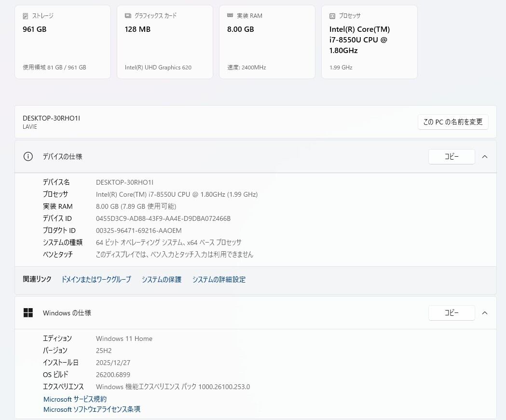Image resolution: width=506 pixels, height=420 pixels.
Task: Select the 961 GB storage value in top card
Action: pyautogui.click(x=35, y=29)
